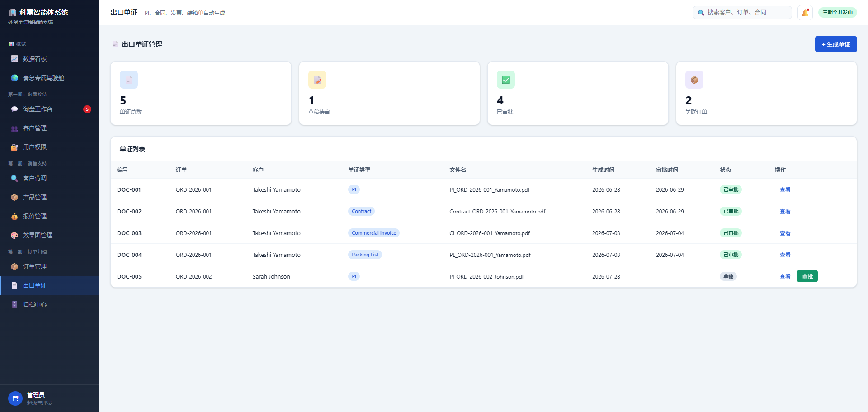Click the 已审批 card checkmark icon

(506, 80)
